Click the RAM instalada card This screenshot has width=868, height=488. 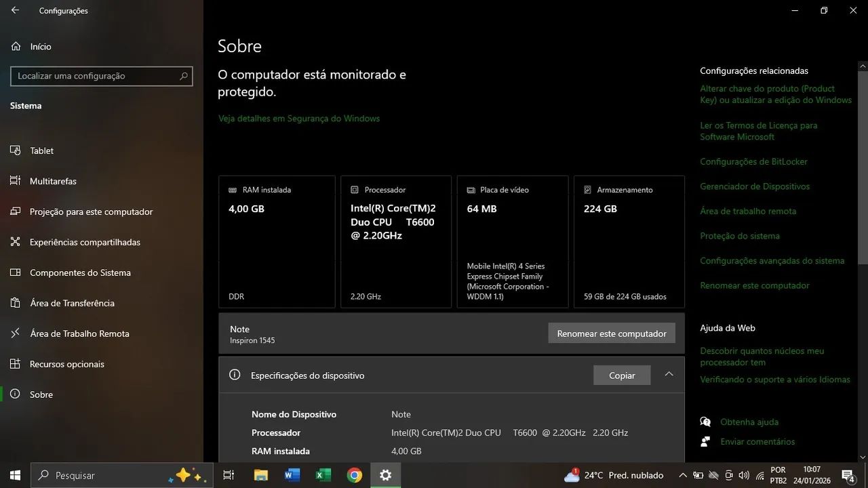tap(277, 242)
